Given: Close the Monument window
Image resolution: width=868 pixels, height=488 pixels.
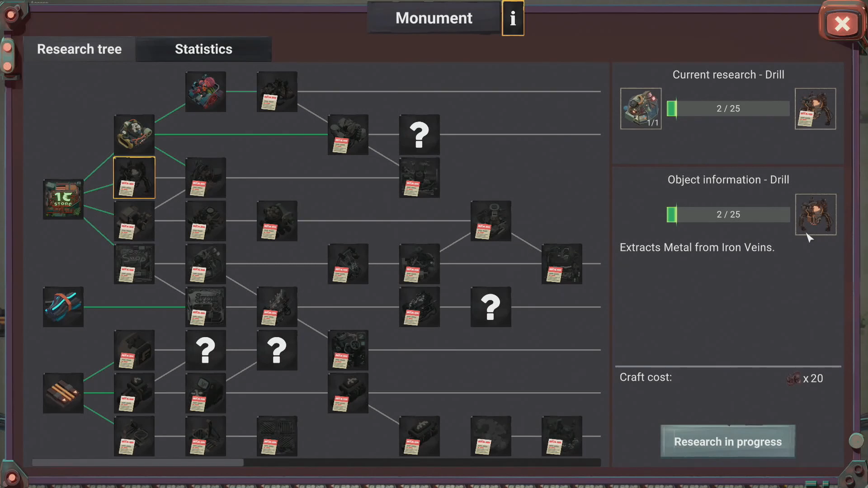Looking at the screenshot, I should (842, 24).
